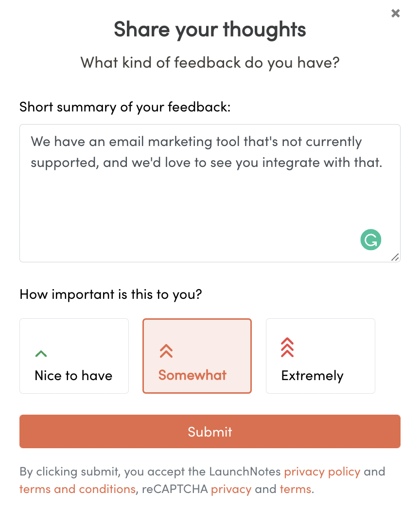
Task: Close the feedback dialog with the X
Action: (x=396, y=14)
